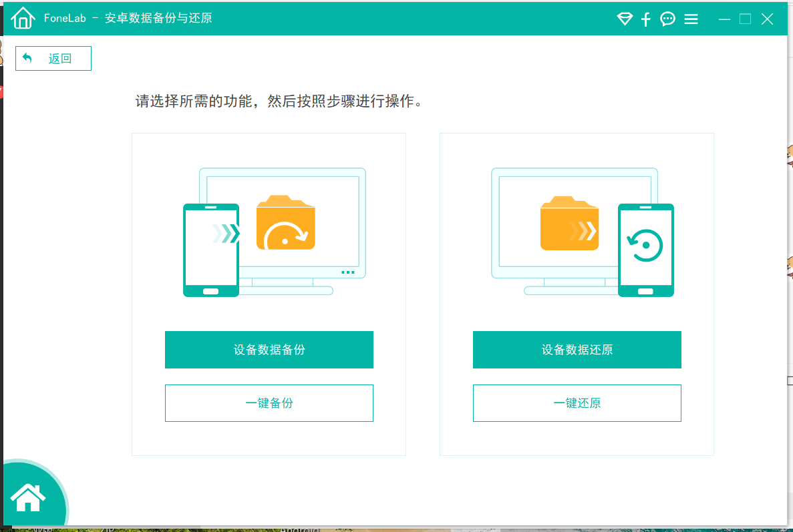The height and width of the screenshot is (532, 793).
Task: Click the home icon in the title bar
Action: pos(23,18)
